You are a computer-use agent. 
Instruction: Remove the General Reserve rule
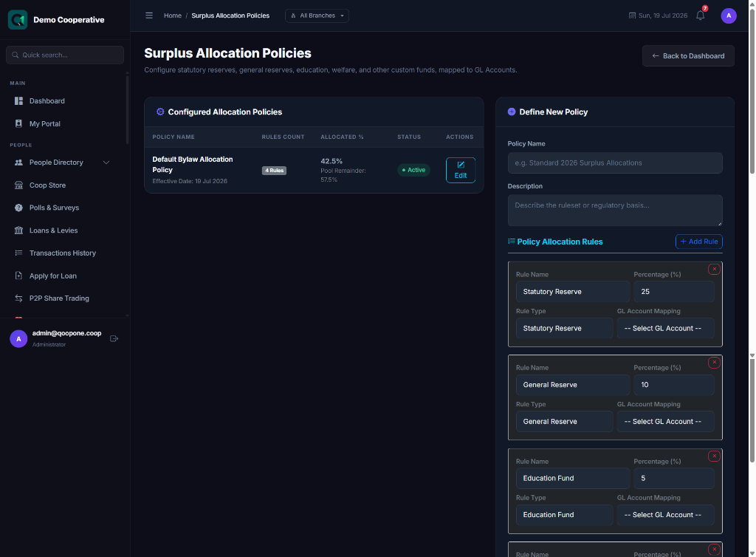[714, 362]
